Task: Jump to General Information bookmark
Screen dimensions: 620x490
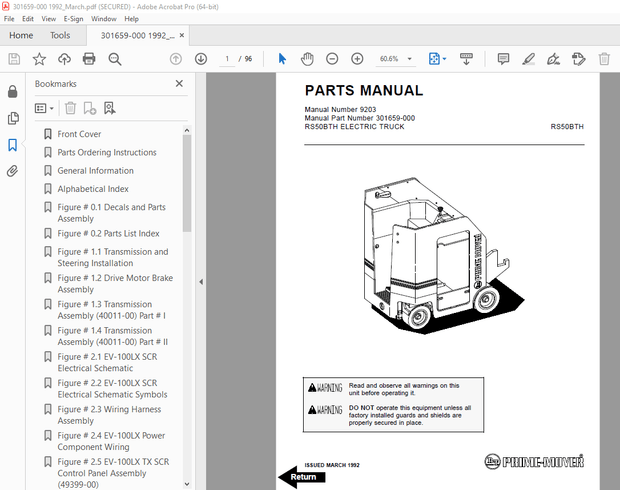Action: pyautogui.click(x=96, y=170)
